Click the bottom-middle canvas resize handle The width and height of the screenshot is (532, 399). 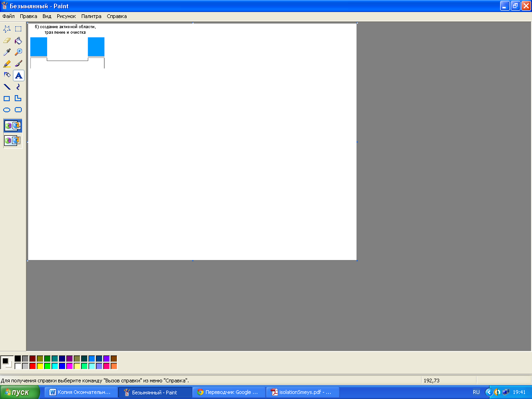click(x=193, y=260)
